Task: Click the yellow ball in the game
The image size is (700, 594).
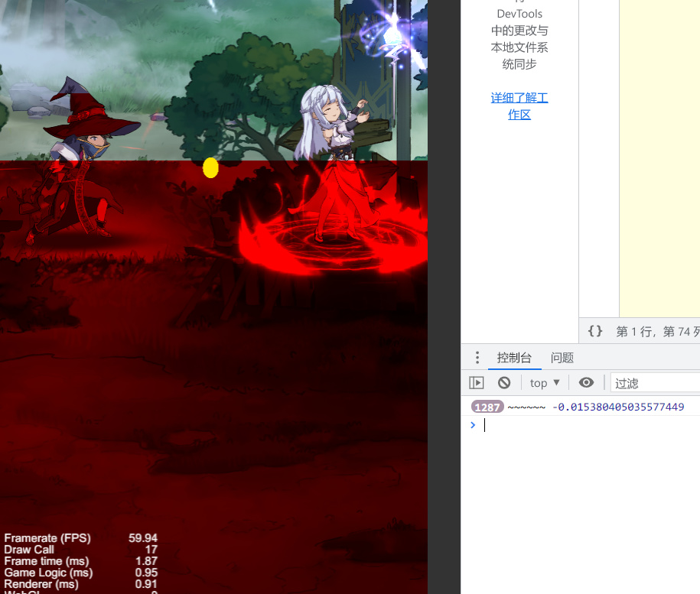Action: (210, 167)
